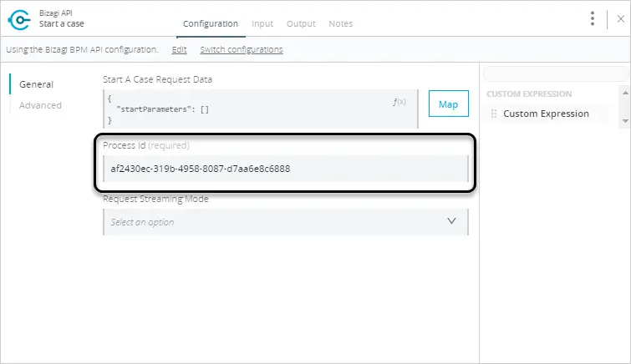631x364 pixels.
Task: Click in the Start A Case Request Data field
Action: [x=261, y=109]
